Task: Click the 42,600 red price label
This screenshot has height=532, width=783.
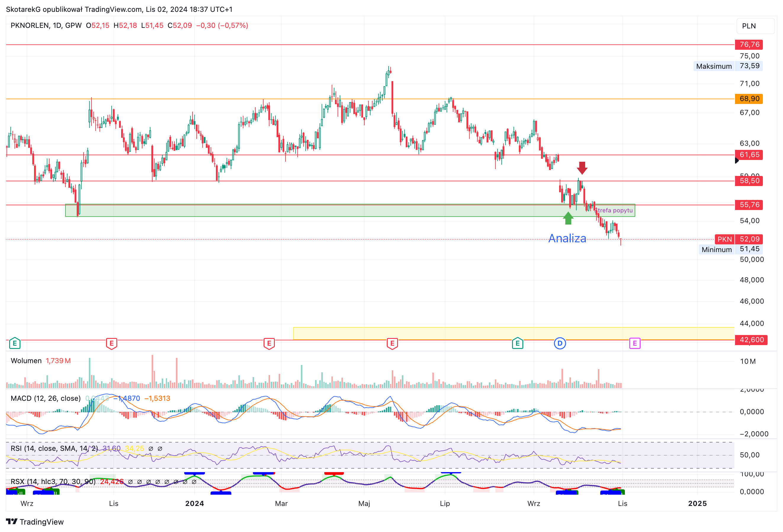Action: point(751,340)
